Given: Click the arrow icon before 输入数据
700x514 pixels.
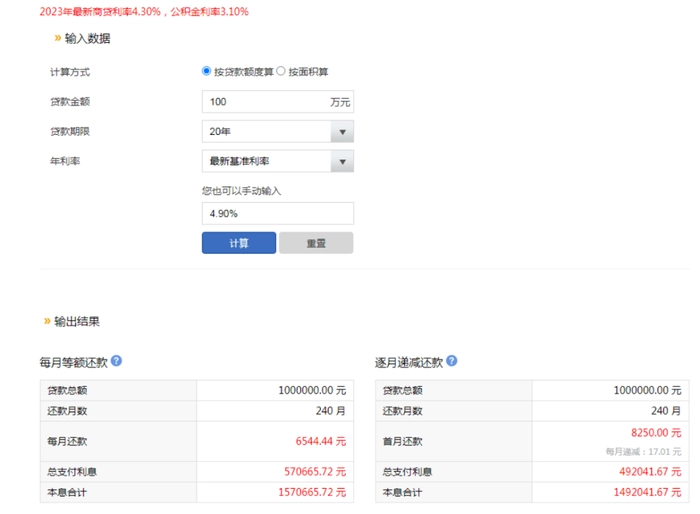Looking at the screenshot, I should (x=58, y=38).
